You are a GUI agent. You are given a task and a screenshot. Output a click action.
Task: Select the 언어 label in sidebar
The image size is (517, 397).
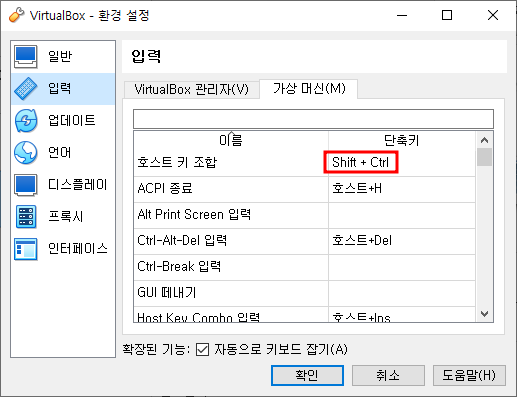[60, 152]
